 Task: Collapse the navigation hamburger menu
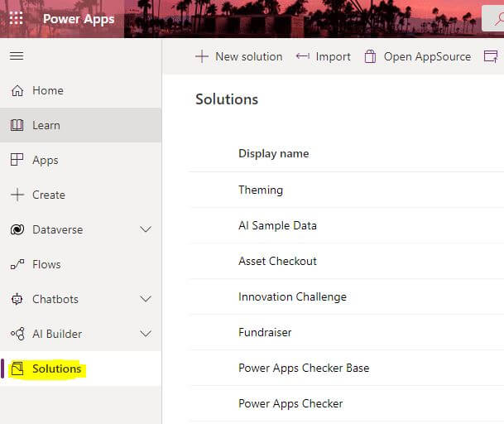17,56
